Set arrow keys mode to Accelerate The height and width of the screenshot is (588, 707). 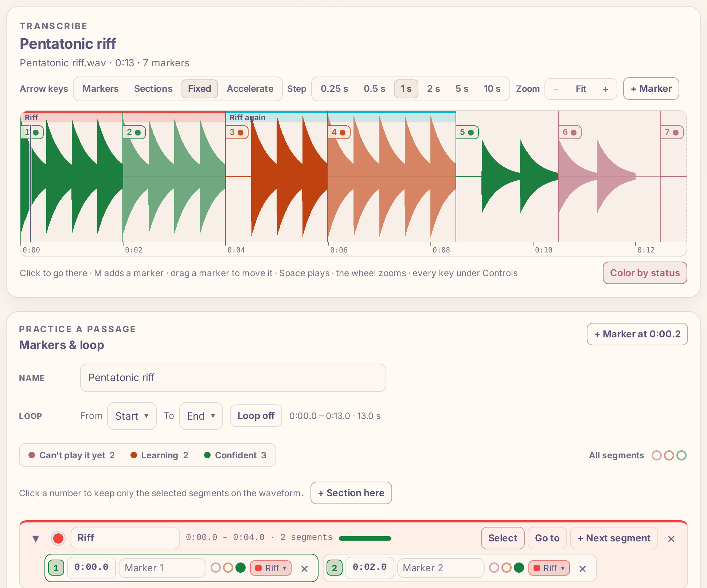pyautogui.click(x=250, y=89)
